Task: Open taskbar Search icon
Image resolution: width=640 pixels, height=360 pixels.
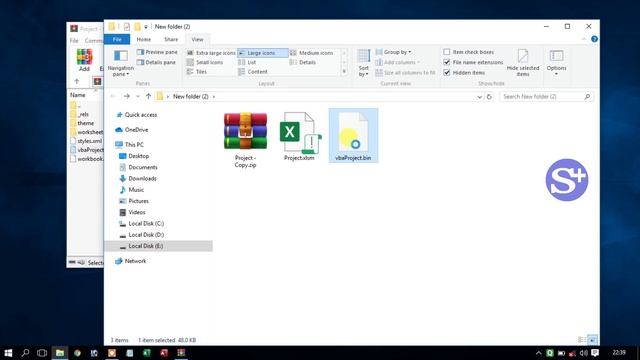Action: 25,353
